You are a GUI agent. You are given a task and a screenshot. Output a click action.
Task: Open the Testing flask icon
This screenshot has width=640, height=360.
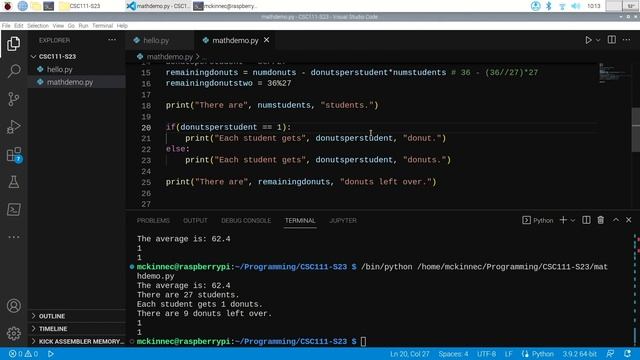click(13, 182)
